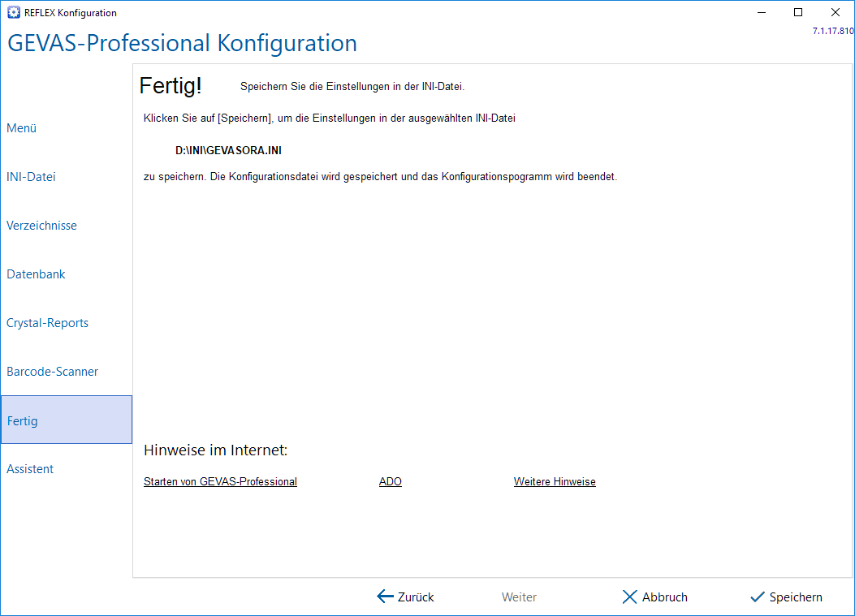Go back with the Zurück button
Image resolution: width=855 pixels, height=616 pixels.
point(406,597)
